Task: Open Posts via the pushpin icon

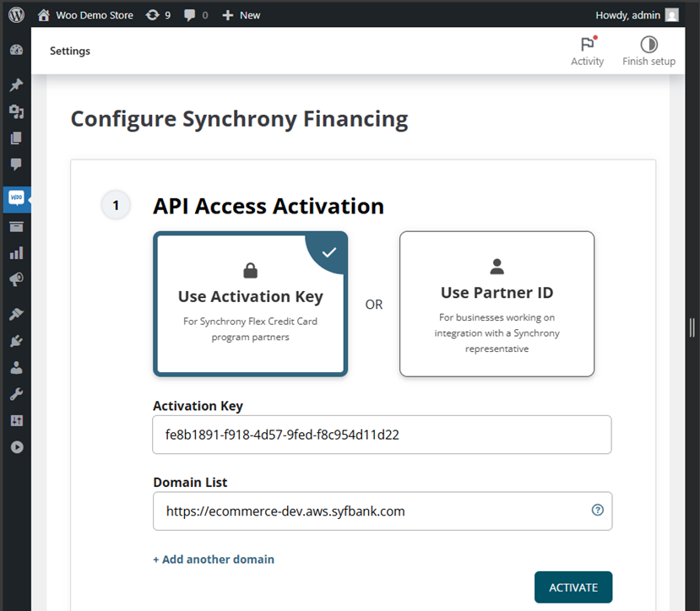Action: point(16,85)
